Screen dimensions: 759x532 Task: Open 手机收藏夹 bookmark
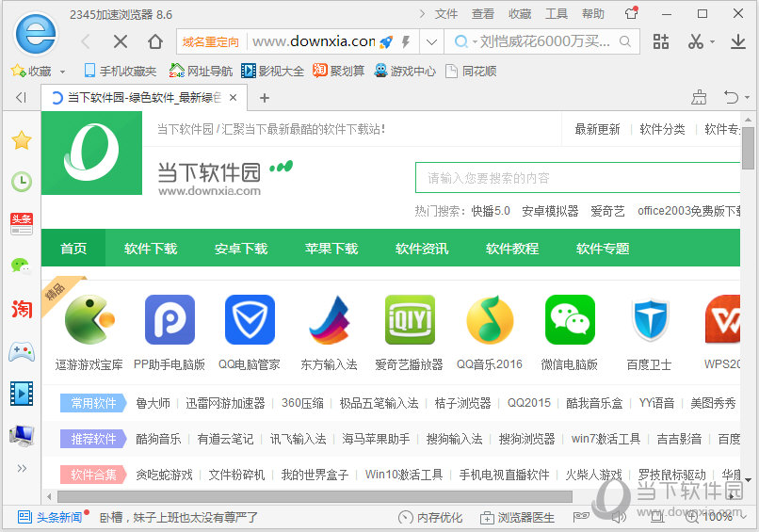pos(120,72)
